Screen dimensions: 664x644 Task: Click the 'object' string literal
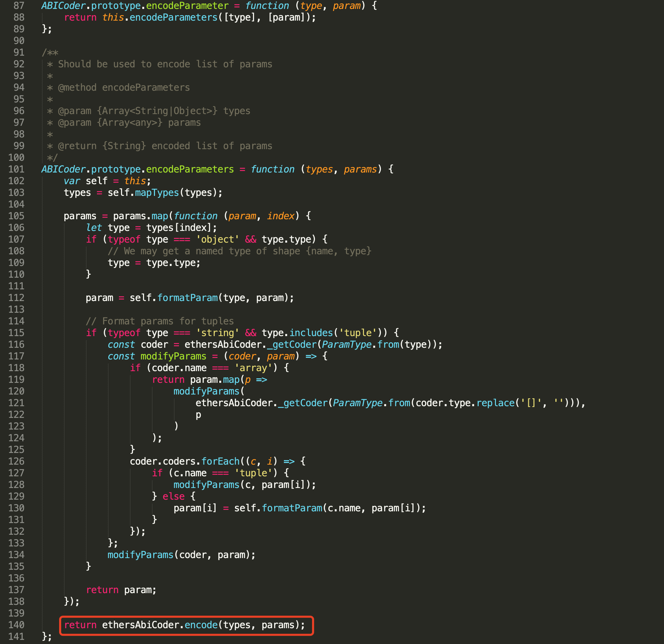pos(217,239)
